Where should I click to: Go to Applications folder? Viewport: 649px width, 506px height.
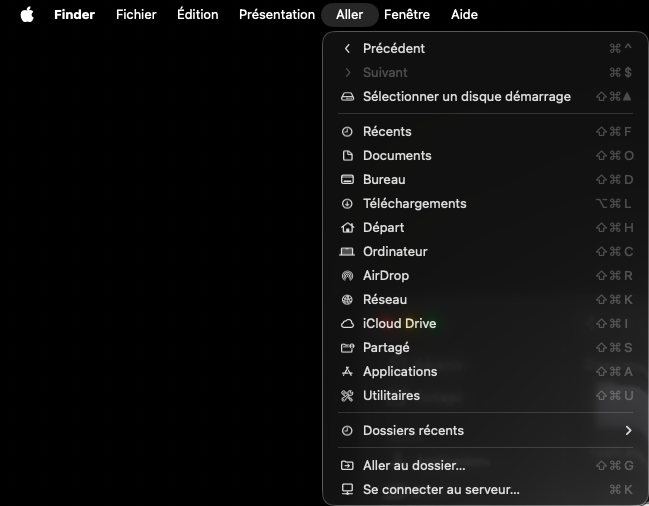coord(485,372)
